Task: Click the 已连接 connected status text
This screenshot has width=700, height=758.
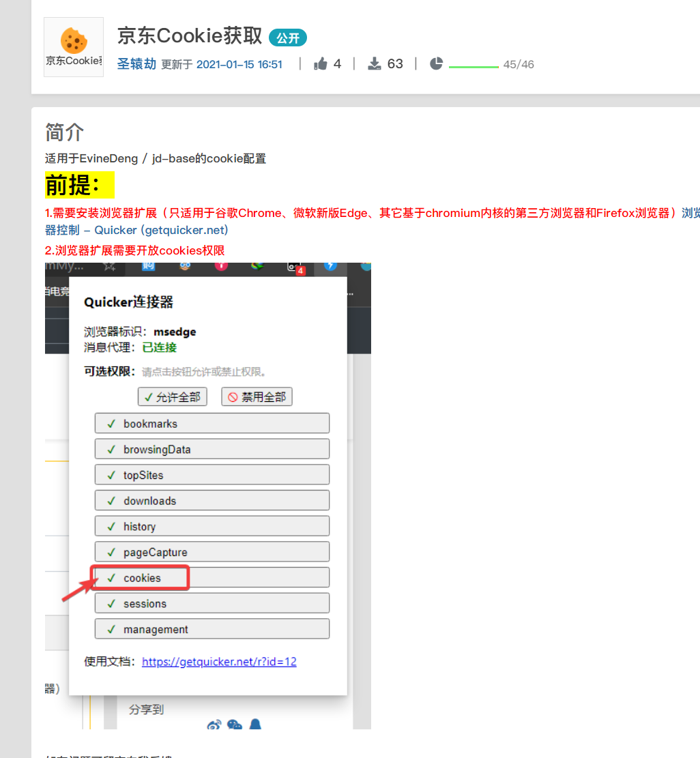Action: point(160,347)
